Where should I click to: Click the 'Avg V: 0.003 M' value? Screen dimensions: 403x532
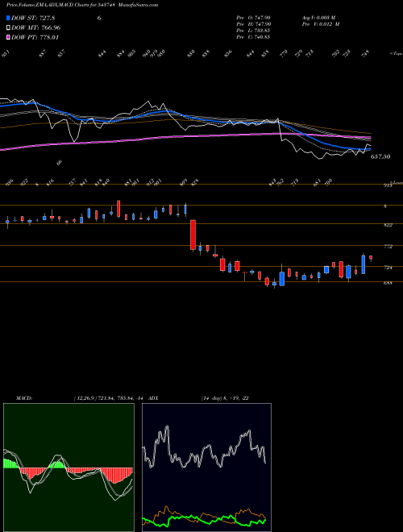(318, 18)
